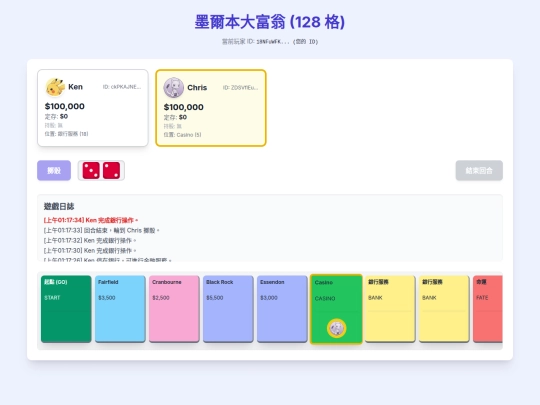Click the 01:17:30 log entry
The image size is (540, 405).
(90, 250)
